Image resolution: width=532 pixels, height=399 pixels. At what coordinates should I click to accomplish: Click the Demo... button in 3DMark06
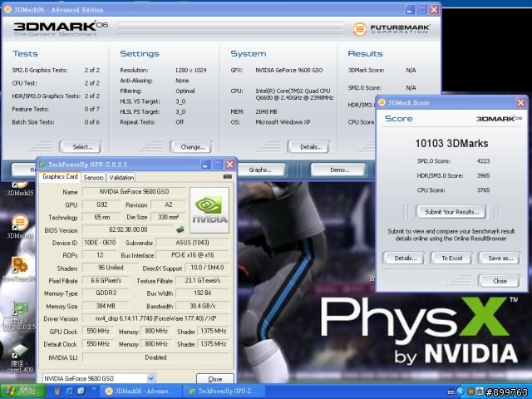pos(339,170)
